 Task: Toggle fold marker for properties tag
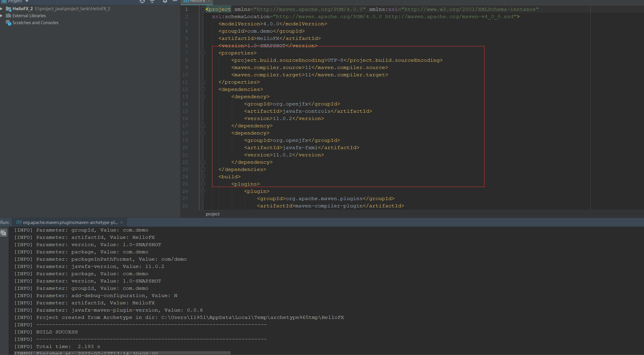click(203, 53)
